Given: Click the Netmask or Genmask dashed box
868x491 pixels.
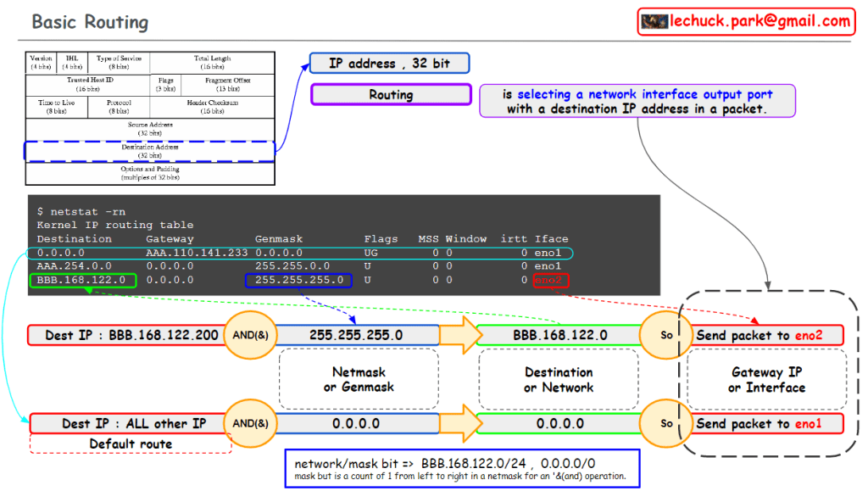Looking at the screenshot, I should click(358, 380).
